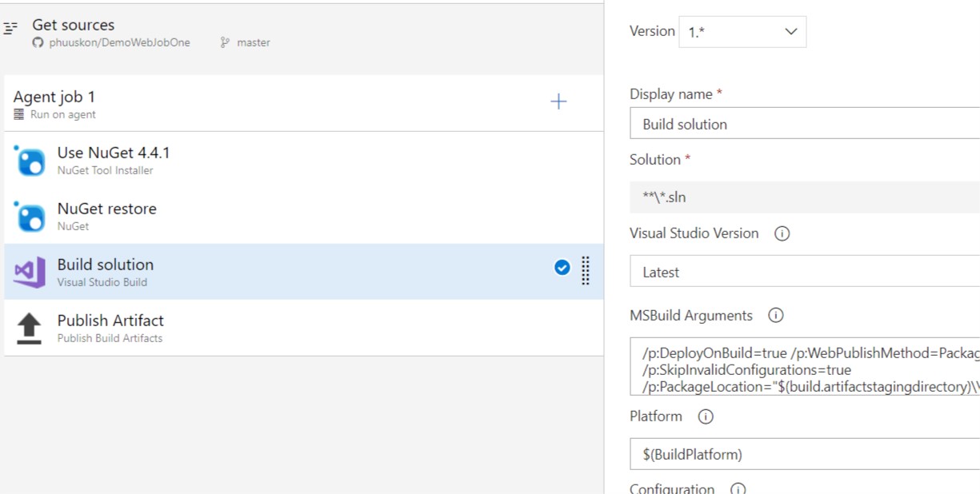
Task: Click the Platform label
Action: 656,416
